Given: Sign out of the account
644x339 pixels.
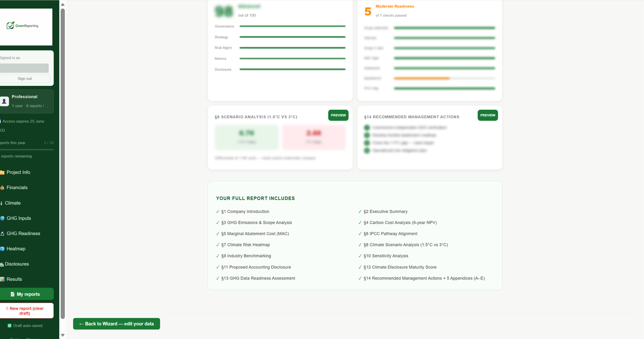Looking at the screenshot, I should pos(25,78).
